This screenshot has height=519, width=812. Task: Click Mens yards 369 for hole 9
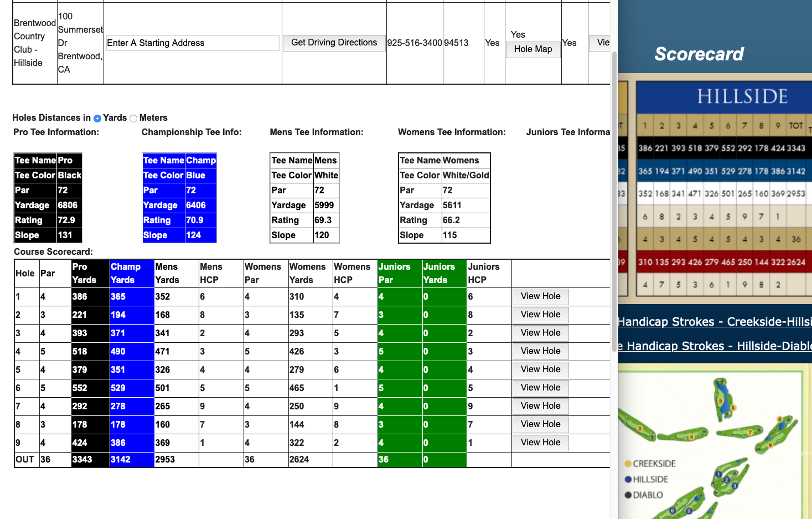coord(163,443)
